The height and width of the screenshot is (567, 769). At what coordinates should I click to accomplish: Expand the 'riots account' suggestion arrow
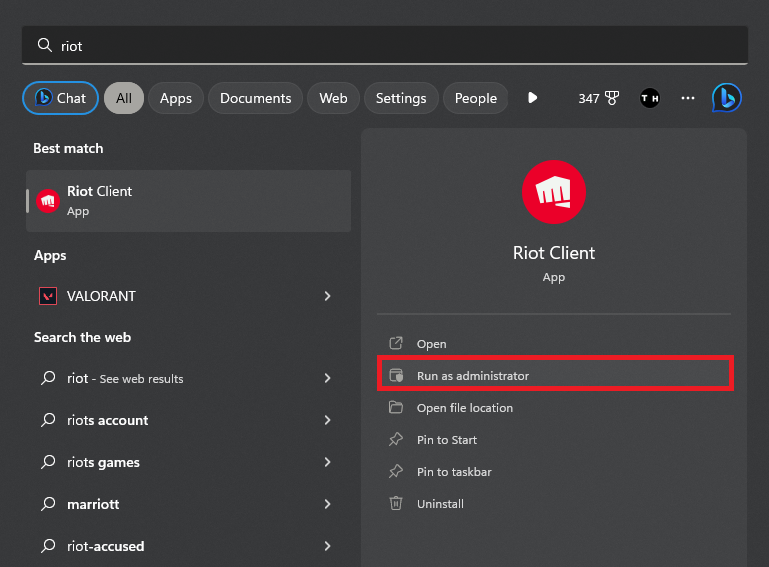pos(327,420)
